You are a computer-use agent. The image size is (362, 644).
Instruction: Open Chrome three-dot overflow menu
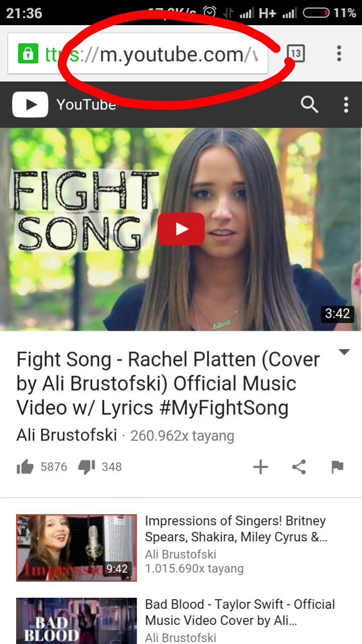pyautogui.click(x=339, y=53)
